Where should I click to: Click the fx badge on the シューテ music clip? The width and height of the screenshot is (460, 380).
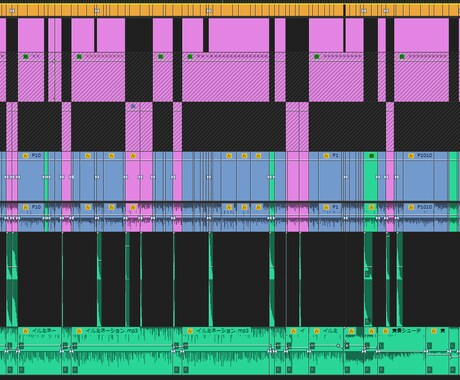[385, 331]
